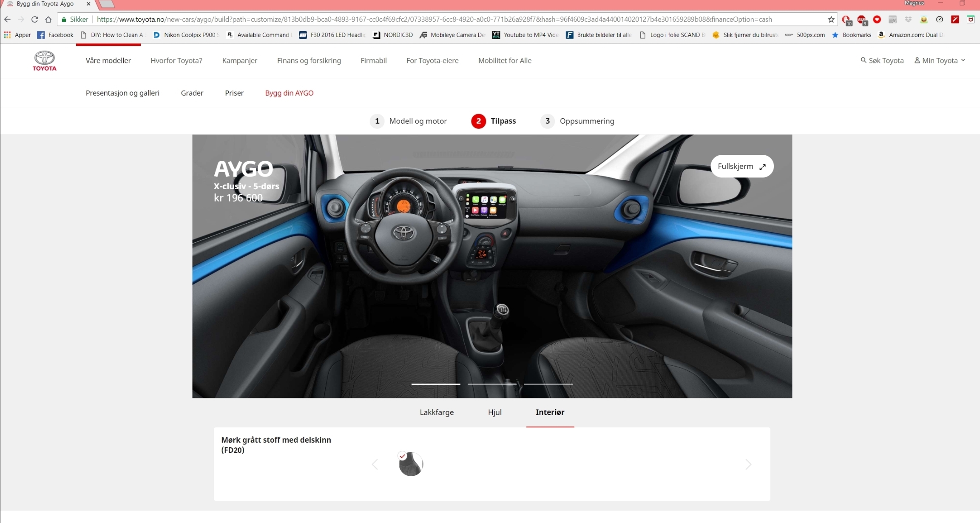Select the second image carousel indicator
Screen dimensions: 980x523
492,384
